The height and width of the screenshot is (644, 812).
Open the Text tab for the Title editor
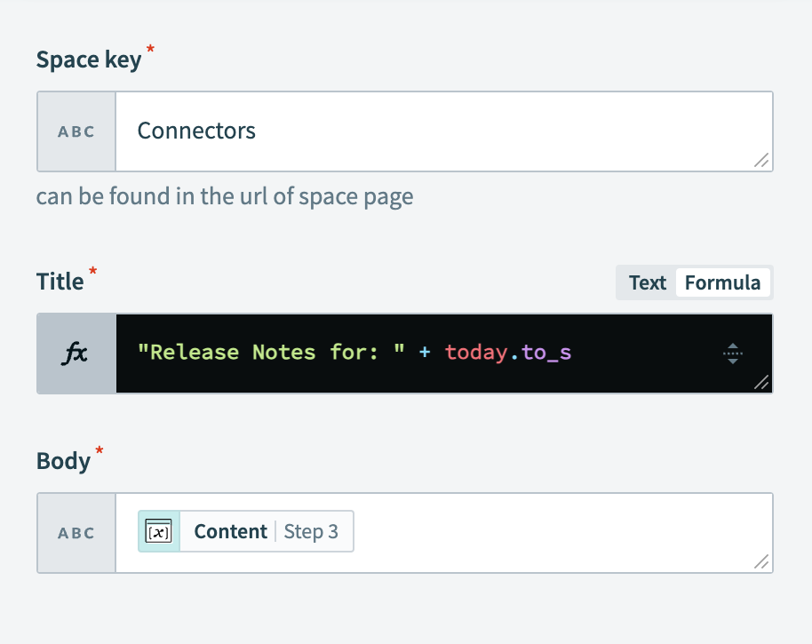pos(646,282)
